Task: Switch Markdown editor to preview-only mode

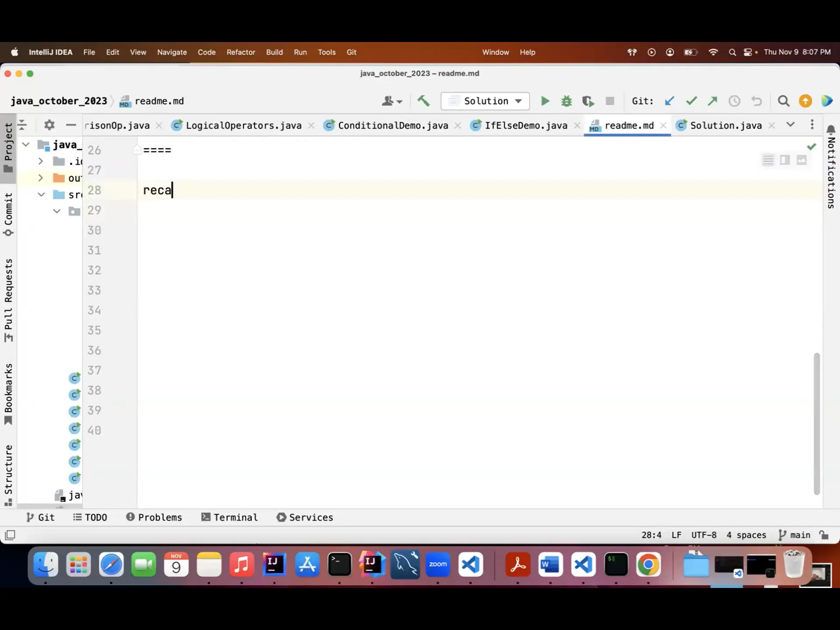Action: pyautogui.click(x=802, y=160)
